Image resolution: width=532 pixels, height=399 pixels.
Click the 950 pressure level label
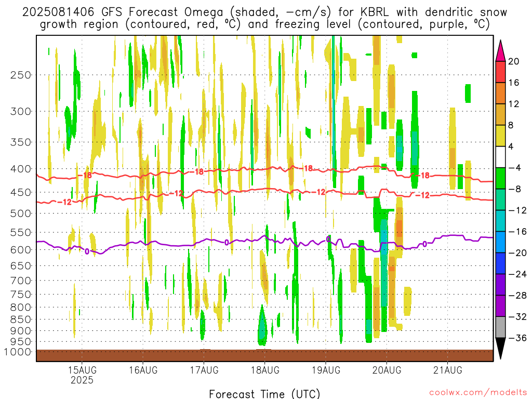point(21,342)
